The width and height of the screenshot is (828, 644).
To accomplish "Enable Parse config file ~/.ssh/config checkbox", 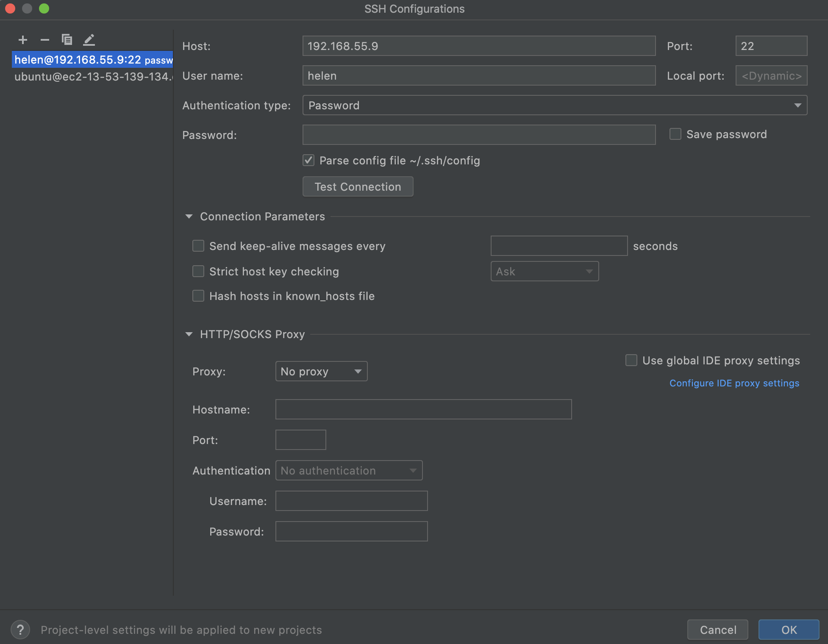I will pyautogui.click(x=308, y=160).
